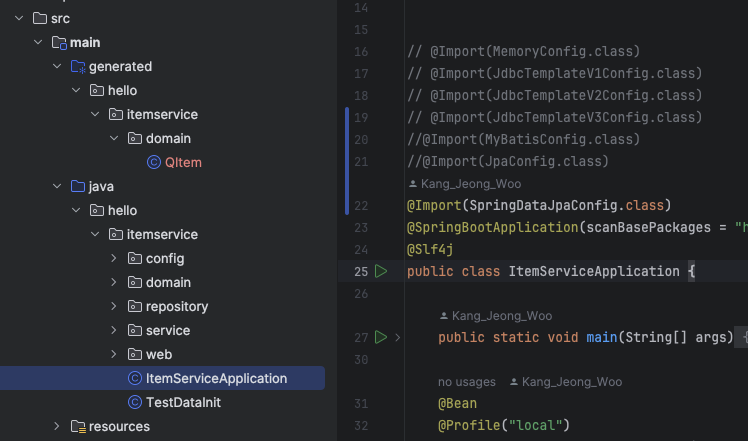Expand the folded main method at line 27

pos(397,337)
